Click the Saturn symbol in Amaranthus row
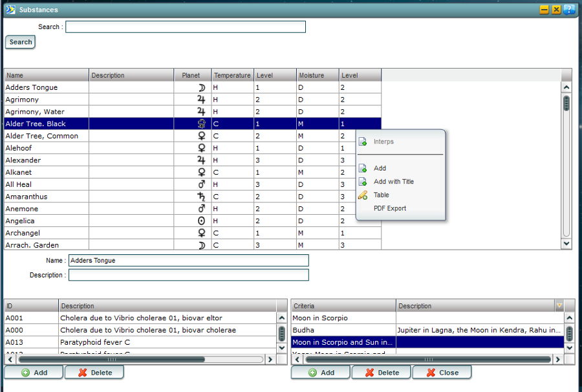The height and width of the screenshot is (392, 582). 201,197
